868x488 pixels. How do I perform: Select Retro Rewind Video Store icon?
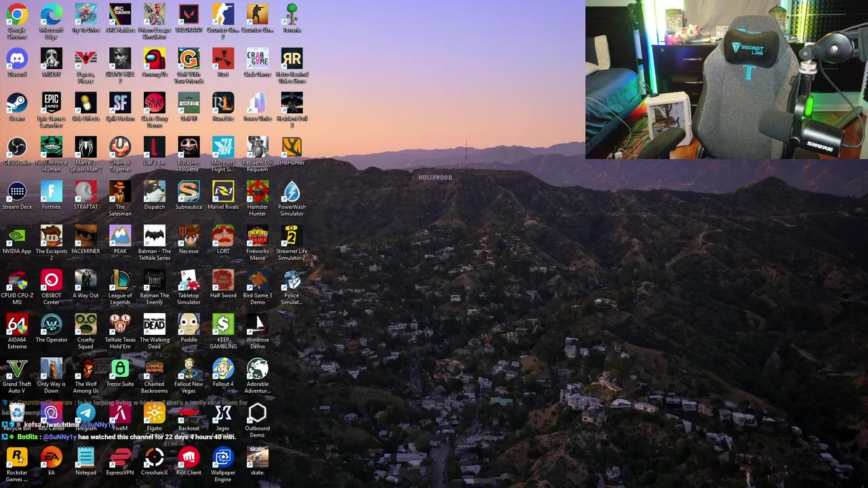click(x=292, y=65)
